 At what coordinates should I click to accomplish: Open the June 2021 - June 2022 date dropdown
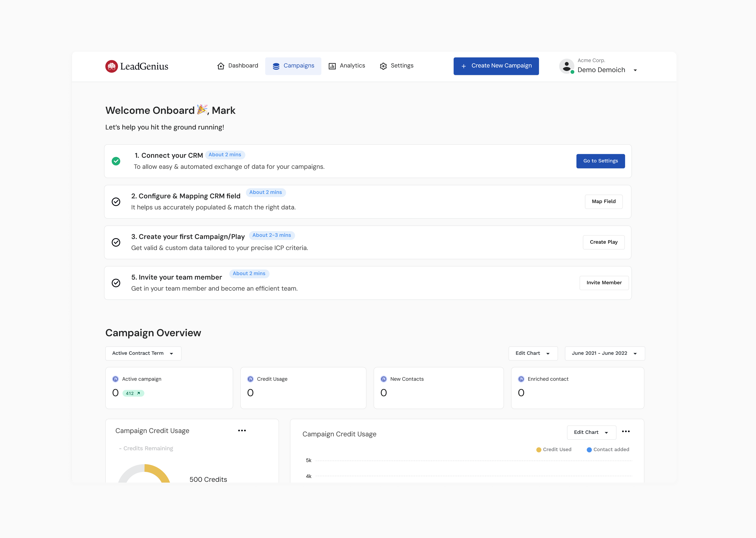(x=604, y=353)
